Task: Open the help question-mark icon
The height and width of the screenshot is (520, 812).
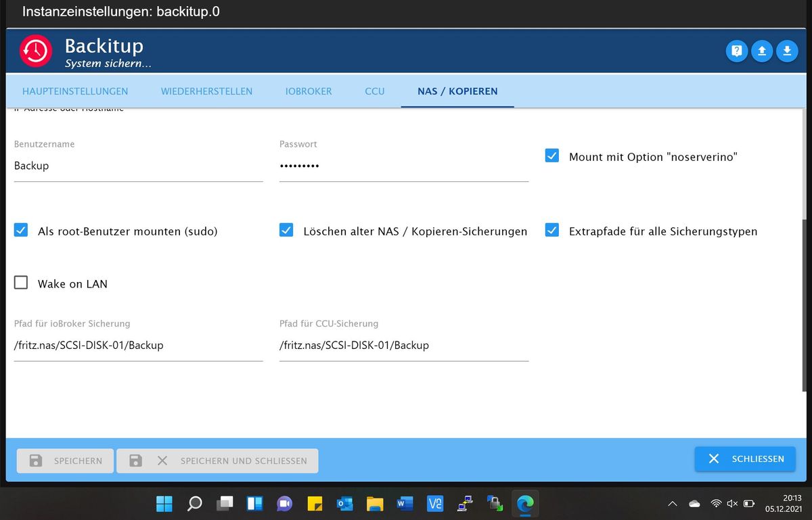Action: pos(737,51)
